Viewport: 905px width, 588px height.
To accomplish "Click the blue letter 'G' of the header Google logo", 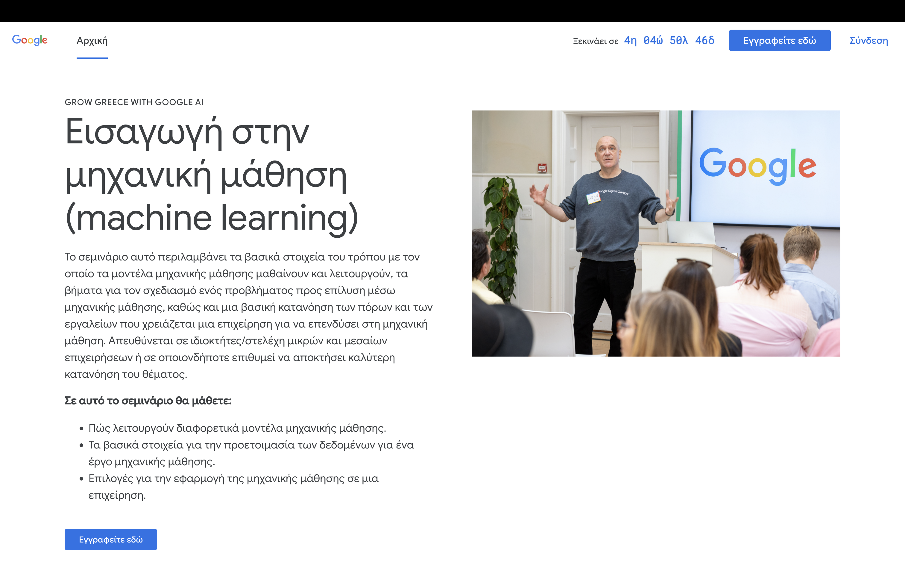I will [17, 40].
